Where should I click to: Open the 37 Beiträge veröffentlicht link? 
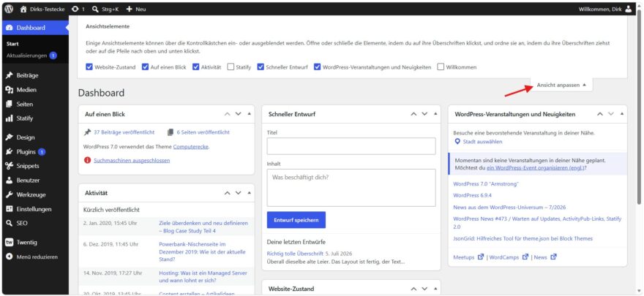124,132
